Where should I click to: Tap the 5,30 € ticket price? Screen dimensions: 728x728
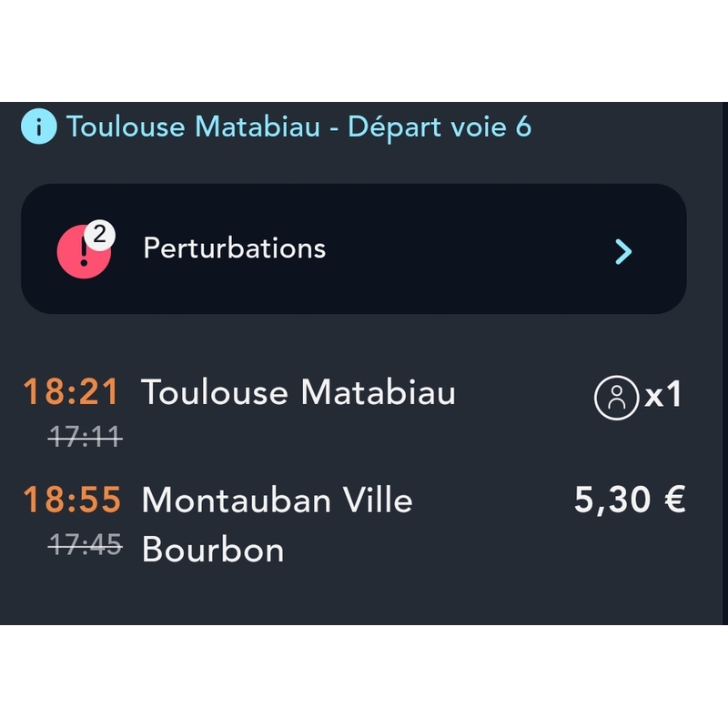pyautogui.click(x=630, y=500)
